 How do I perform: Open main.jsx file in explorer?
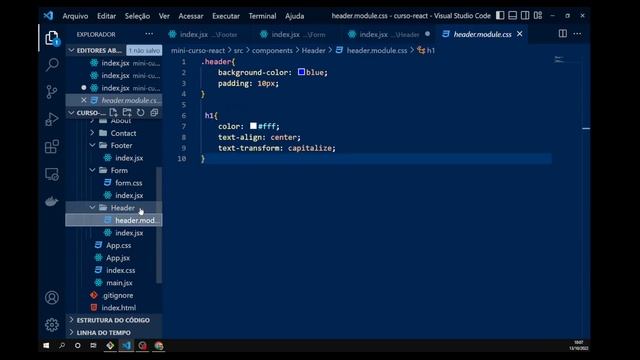click(x=119, y=283)
